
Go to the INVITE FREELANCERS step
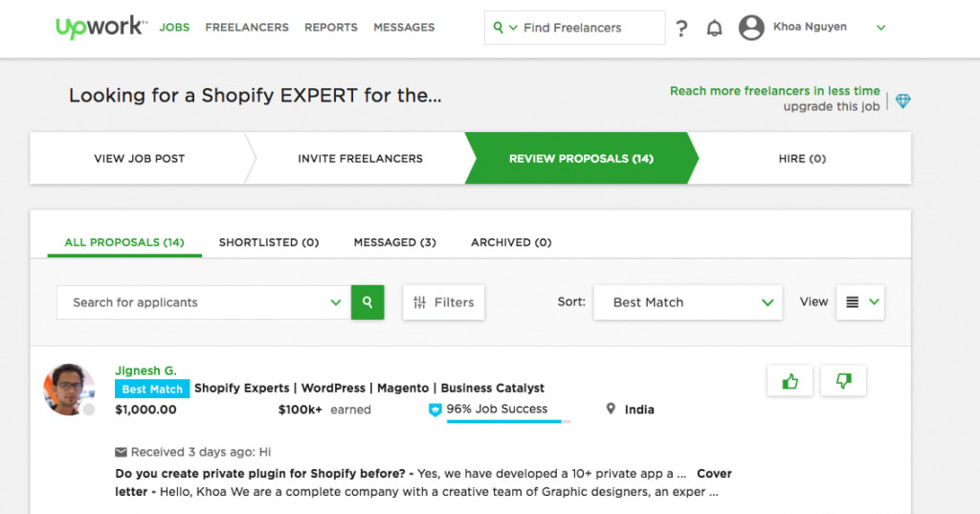(x=360, y=158)
